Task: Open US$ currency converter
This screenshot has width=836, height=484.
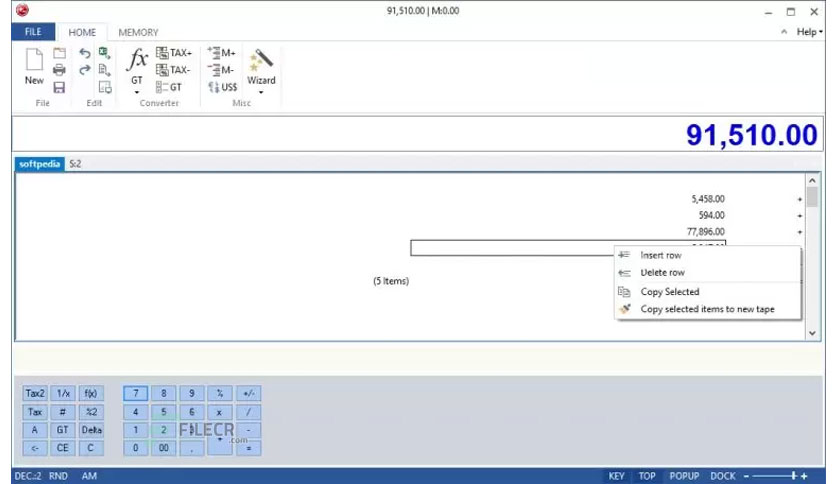Action: coord(222,87)
